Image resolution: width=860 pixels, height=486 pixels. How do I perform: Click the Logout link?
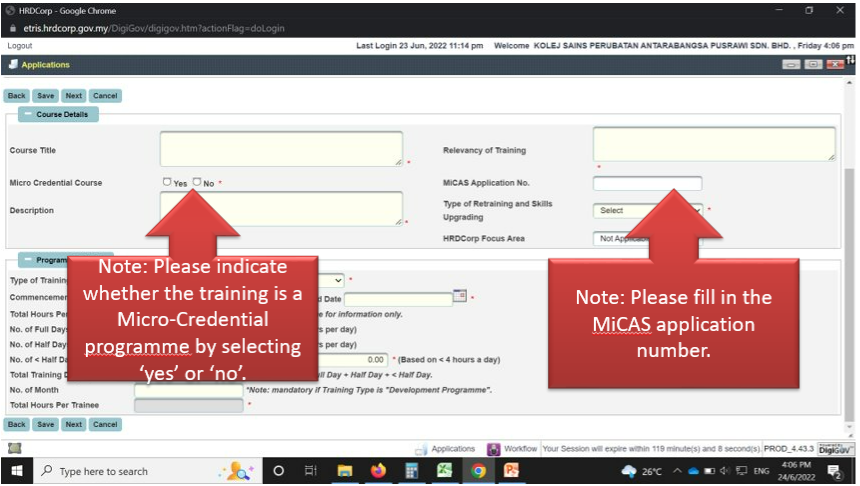20,46
